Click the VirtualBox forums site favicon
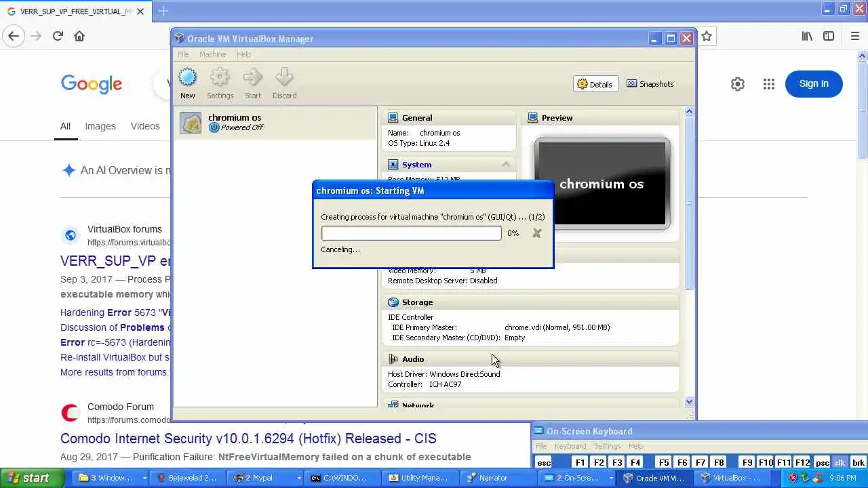Screen dimensions: 868x488 point(71,235)
